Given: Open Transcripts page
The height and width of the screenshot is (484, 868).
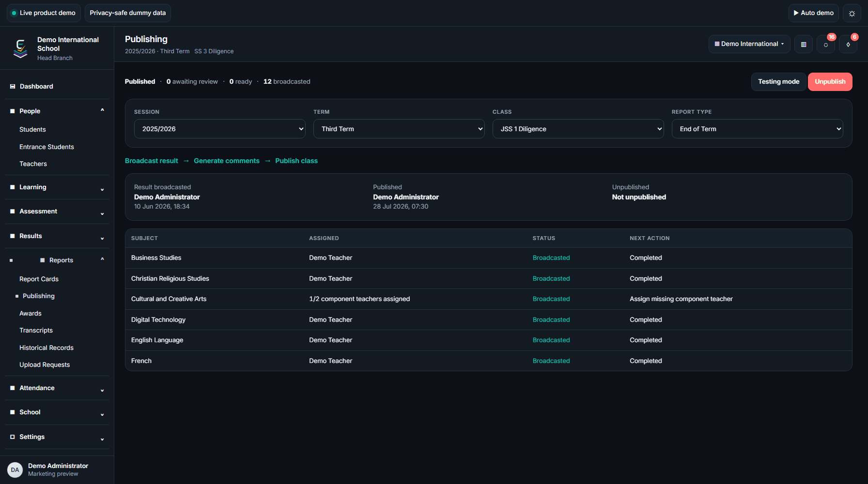Looking at the screenshot, I should point(36,330).
